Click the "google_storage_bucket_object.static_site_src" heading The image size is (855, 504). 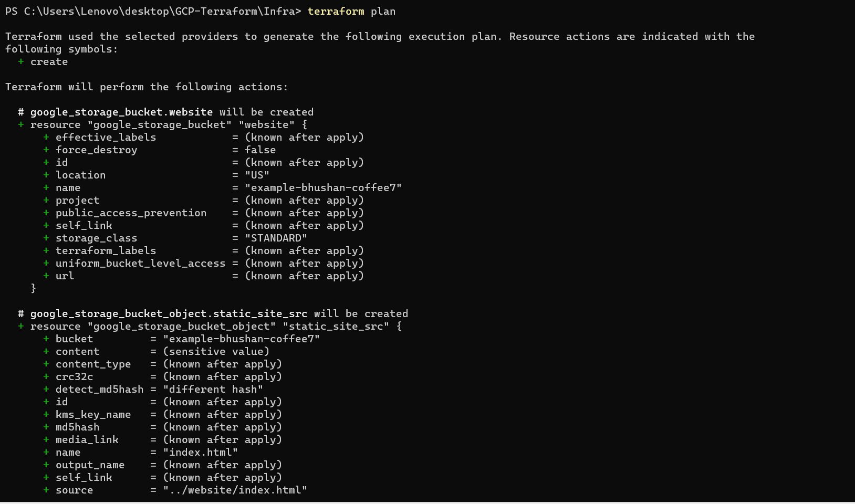click(169, 314)
